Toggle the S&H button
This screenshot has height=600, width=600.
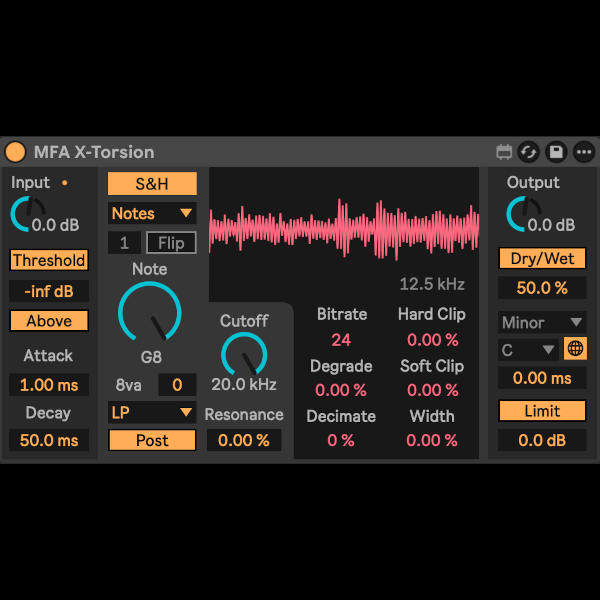152,183
